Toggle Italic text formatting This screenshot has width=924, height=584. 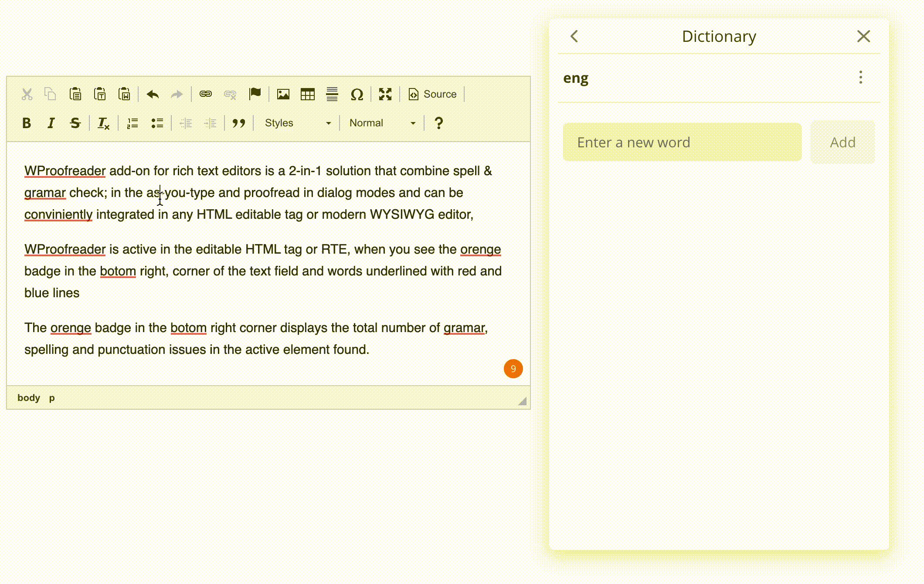click(x=51, y=123)
